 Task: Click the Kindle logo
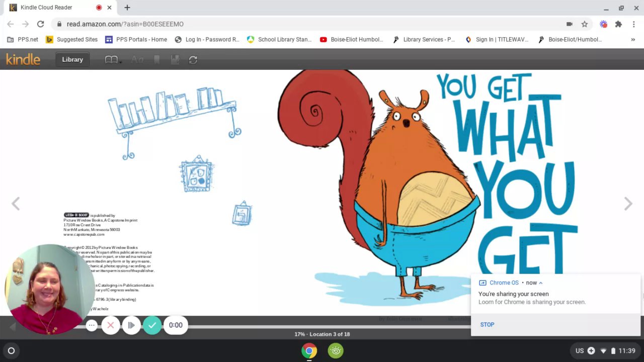click(x=23, y=59)
